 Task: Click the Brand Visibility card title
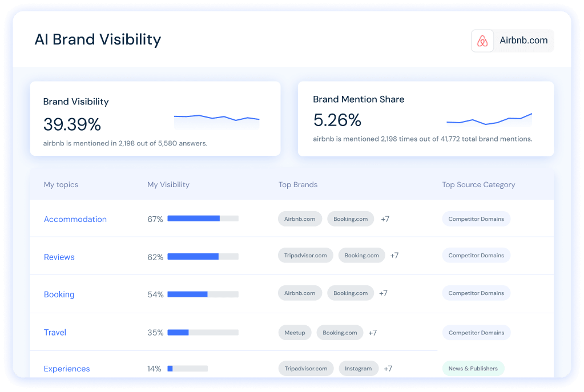76,102
